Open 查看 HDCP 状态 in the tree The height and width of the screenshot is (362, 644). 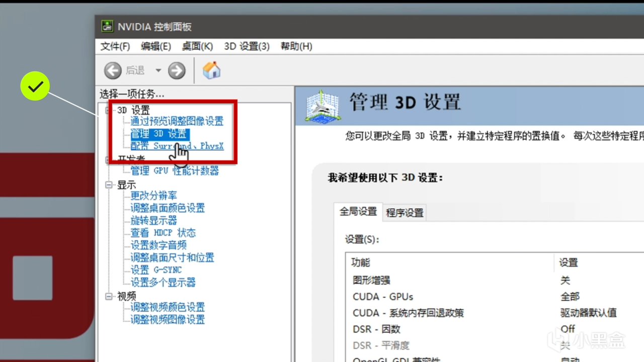(x=163, y=233)
